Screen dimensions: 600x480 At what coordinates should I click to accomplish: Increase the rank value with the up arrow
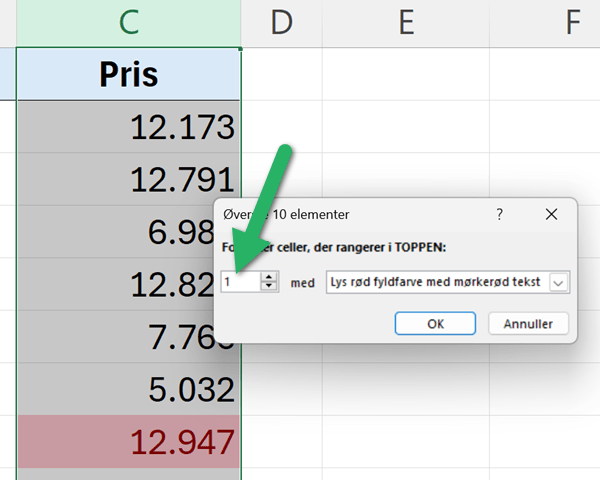268,278
